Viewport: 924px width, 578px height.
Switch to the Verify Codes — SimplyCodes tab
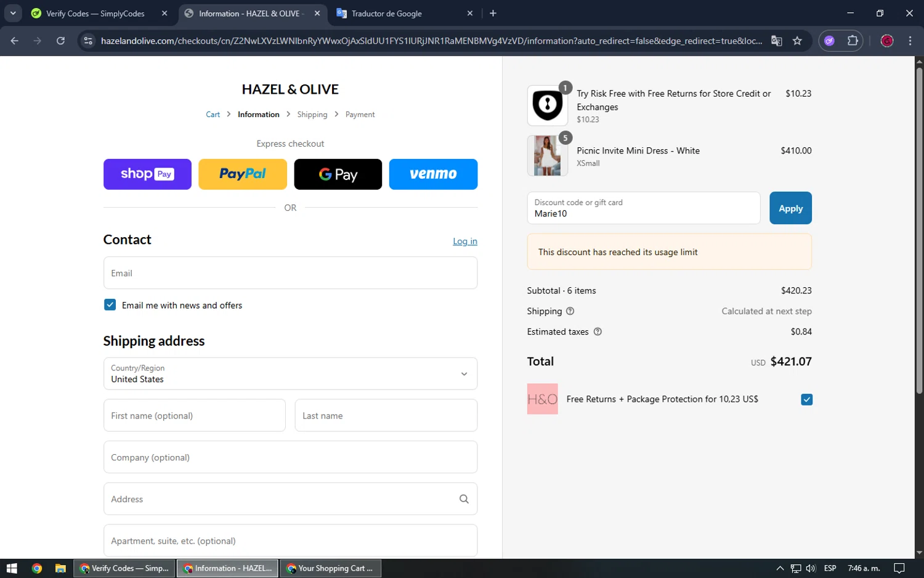[x=95, y=14]
